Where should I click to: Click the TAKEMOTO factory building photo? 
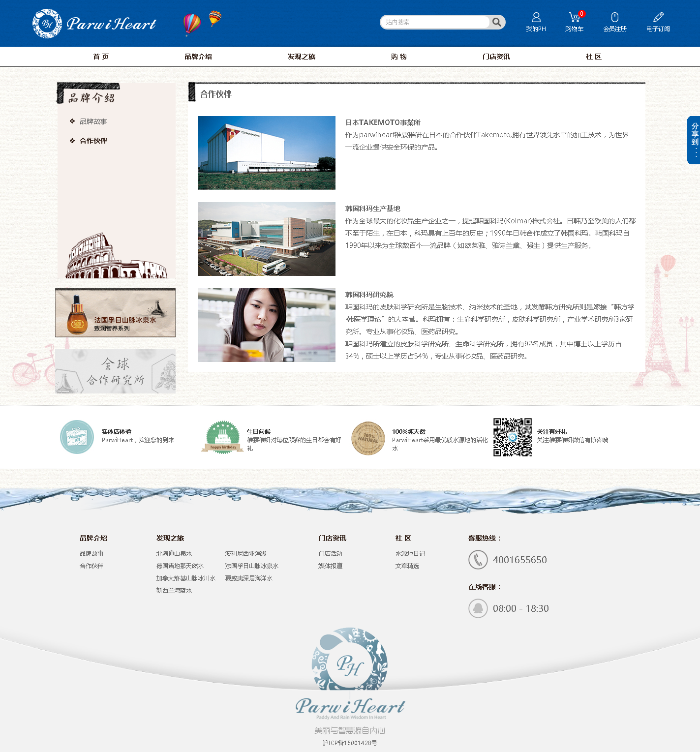click(266, 153)
